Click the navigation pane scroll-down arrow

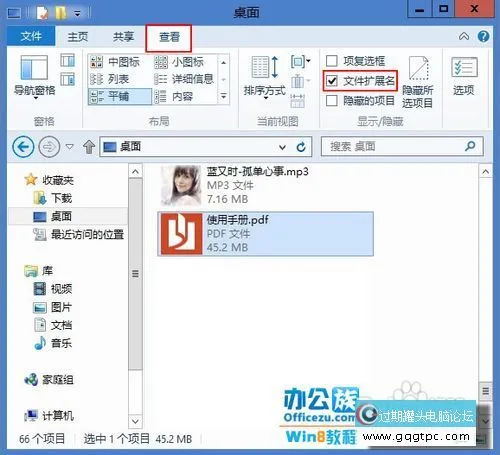[x=135, y=421]
